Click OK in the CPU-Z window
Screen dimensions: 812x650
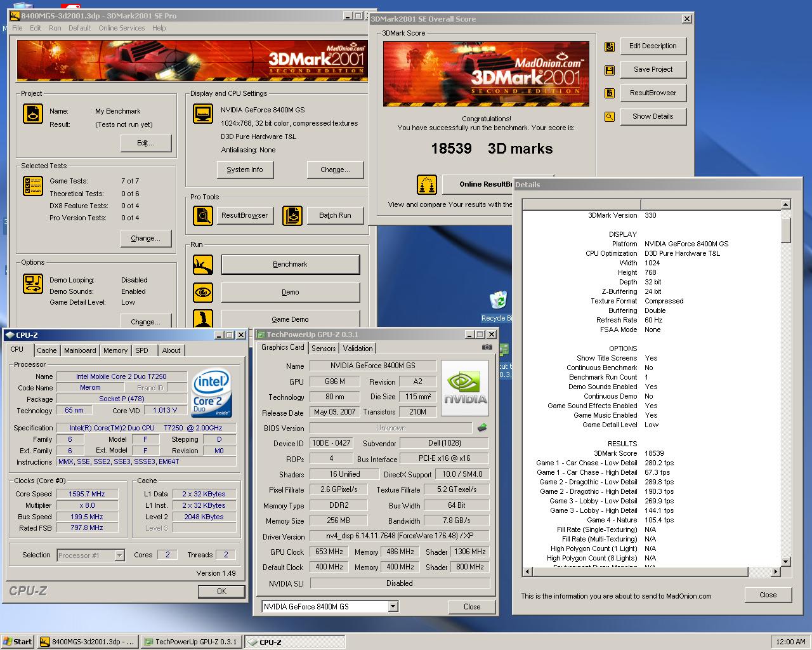click(x=221, y=592)
